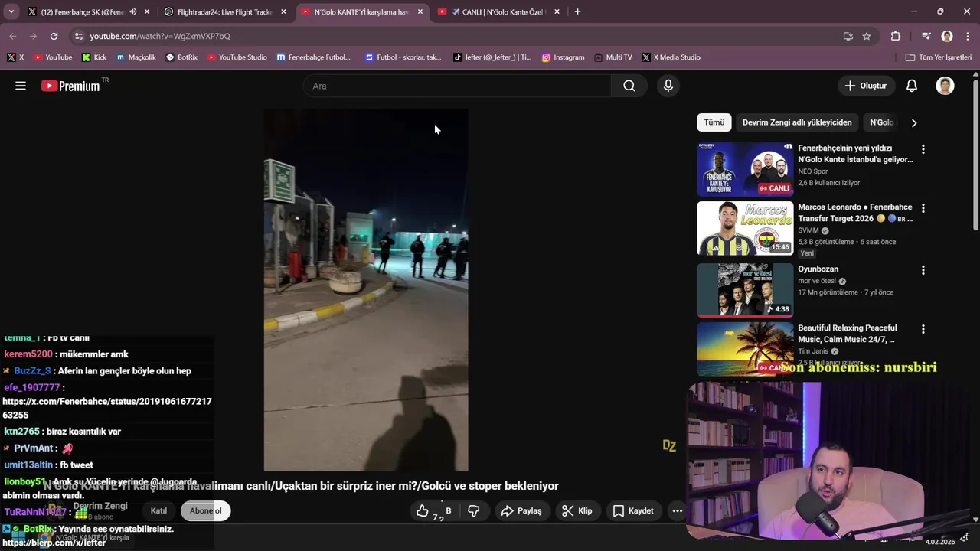Open Chrome three-dot menu
Screen dimensions: 980x551
coord(967,36)
